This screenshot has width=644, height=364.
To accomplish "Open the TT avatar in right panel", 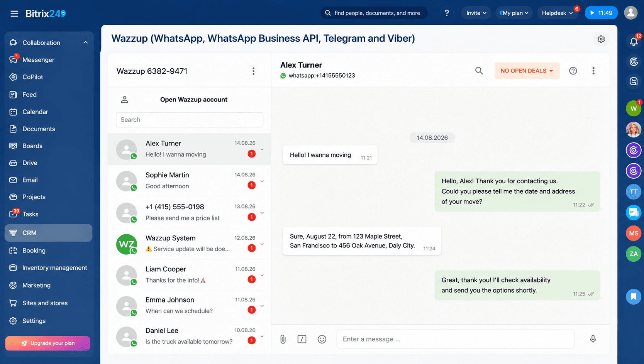I will (x=634, y=192).
